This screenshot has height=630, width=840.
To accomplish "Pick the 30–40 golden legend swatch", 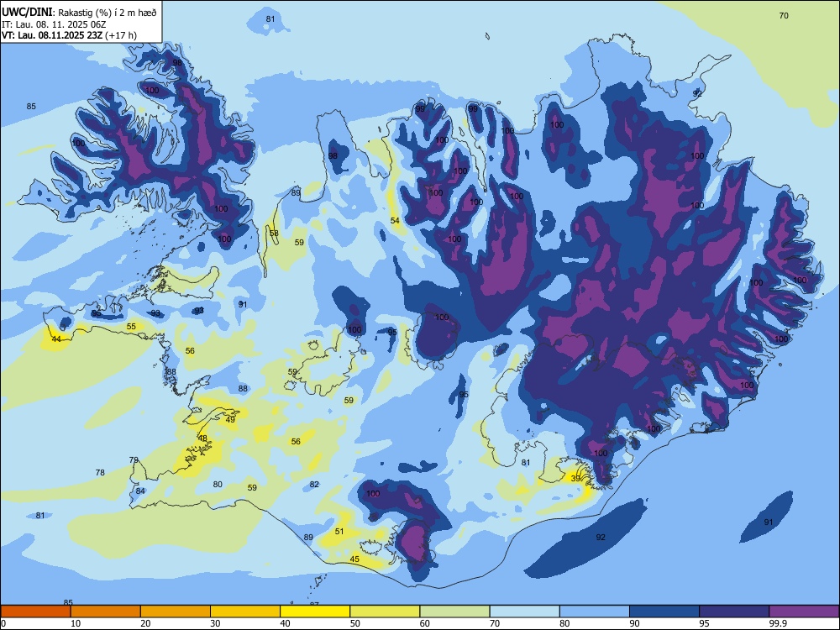I will pyautogui.click(x=245, y=612).
